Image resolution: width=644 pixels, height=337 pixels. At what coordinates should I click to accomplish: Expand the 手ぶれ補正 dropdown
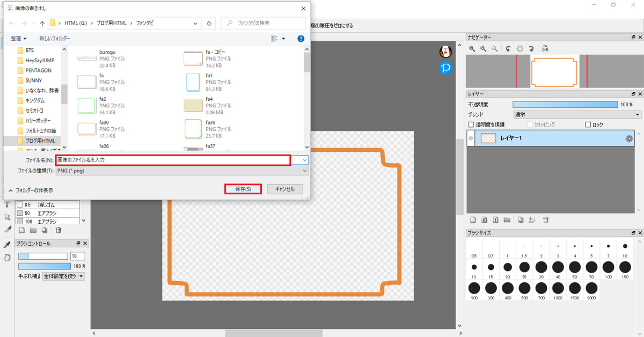tap(63, 276)
